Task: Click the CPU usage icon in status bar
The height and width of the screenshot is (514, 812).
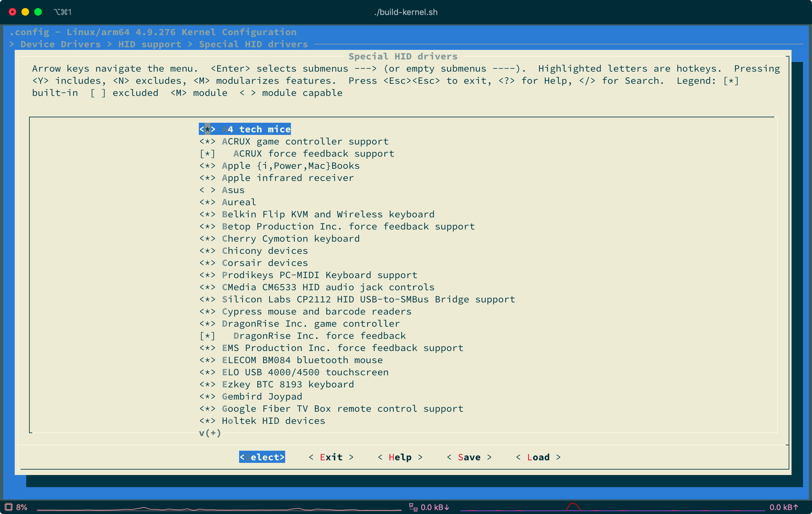Action: click(8, 507)
